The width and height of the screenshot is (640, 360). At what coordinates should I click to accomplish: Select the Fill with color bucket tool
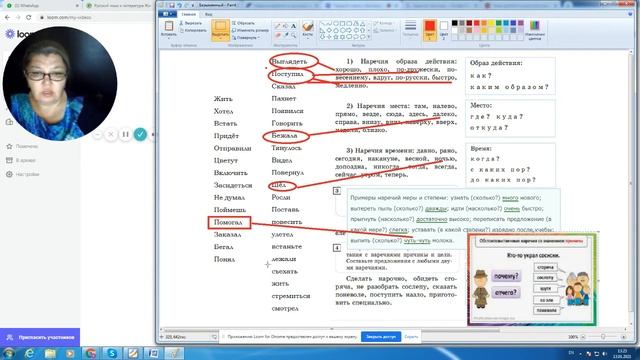coord(285,26)
